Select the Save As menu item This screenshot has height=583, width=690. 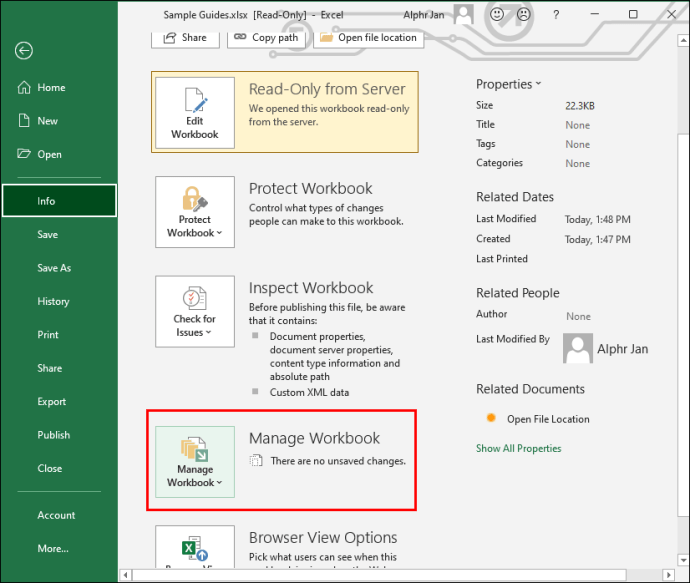(54, 268)
